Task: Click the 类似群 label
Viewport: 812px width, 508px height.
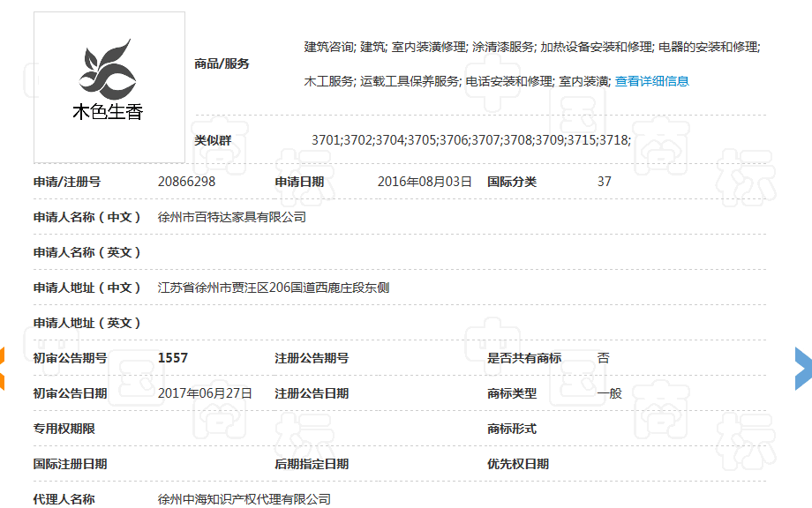Action: pyautogui.click(x=213, y=140)
